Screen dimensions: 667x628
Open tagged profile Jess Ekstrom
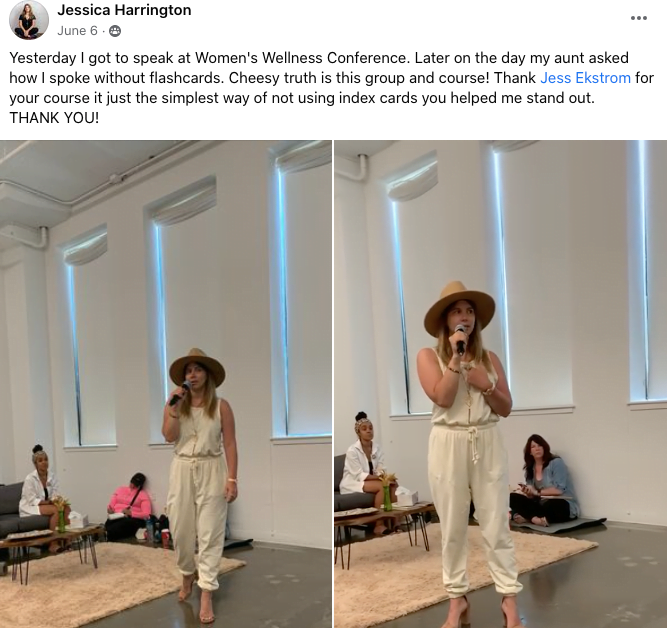pos(585,78)
